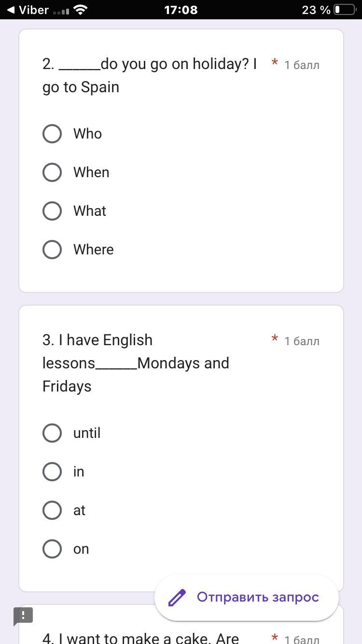Tap the battery indicator icon

345,10
